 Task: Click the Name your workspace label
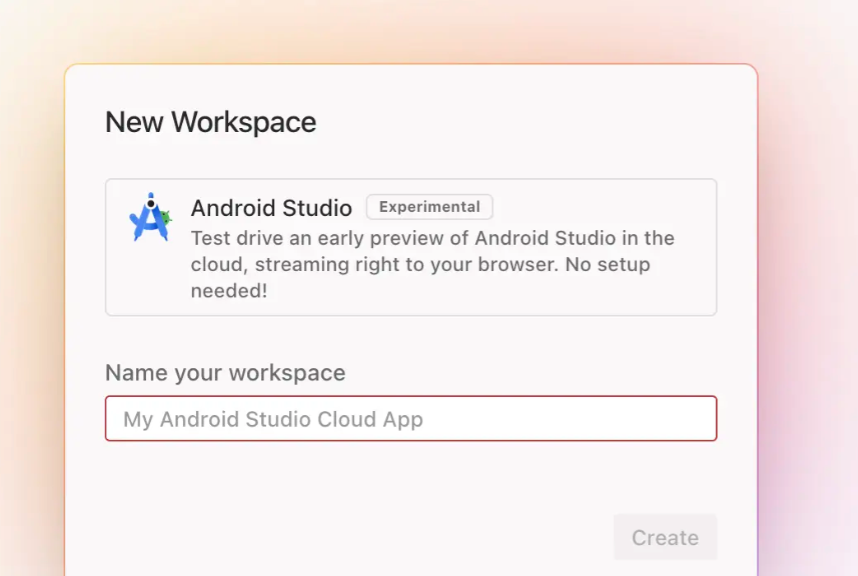click(224, 372)
